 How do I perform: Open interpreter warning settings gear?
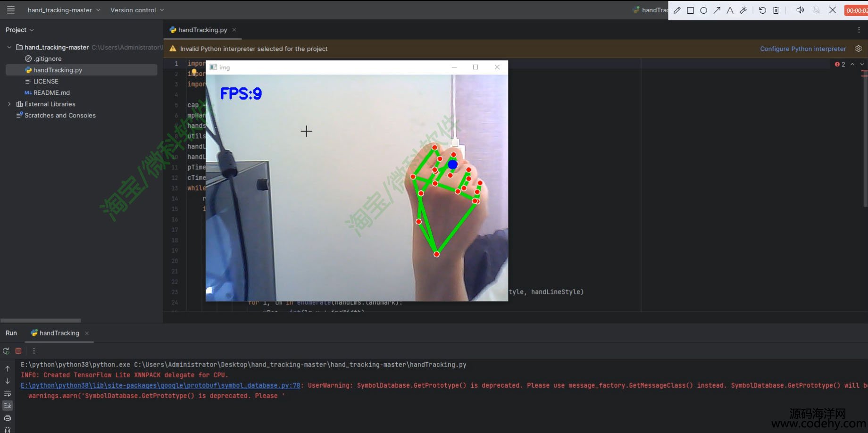coord(859,49)
